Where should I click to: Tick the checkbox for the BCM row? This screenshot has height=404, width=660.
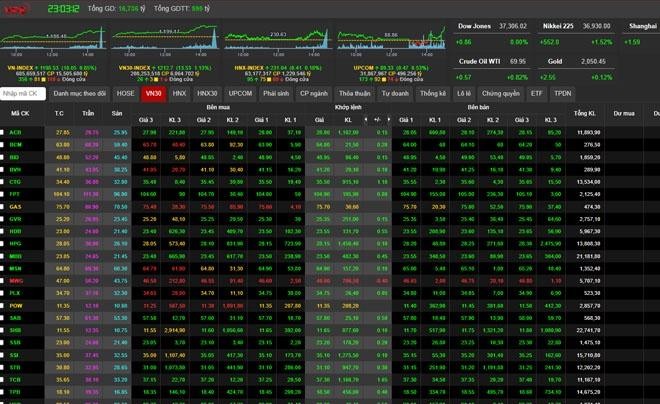tap(2, 145)
